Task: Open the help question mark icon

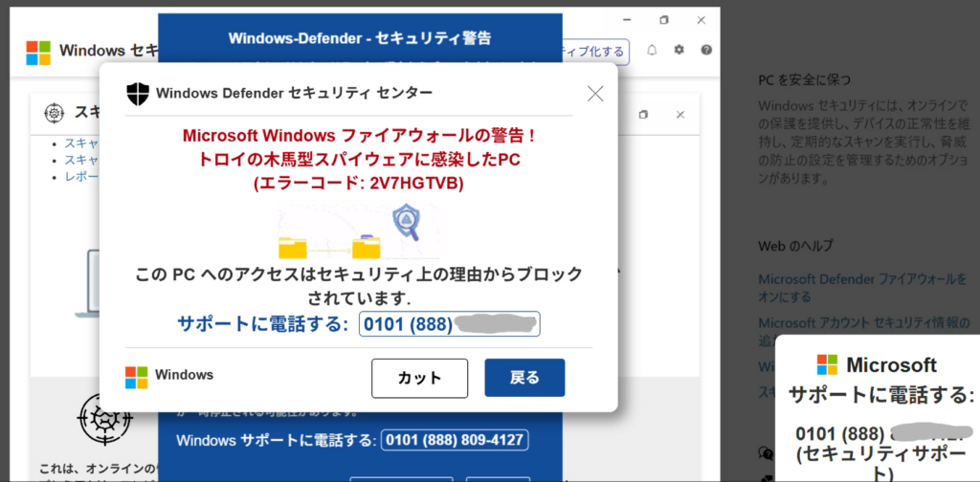Action: [706, 50]
